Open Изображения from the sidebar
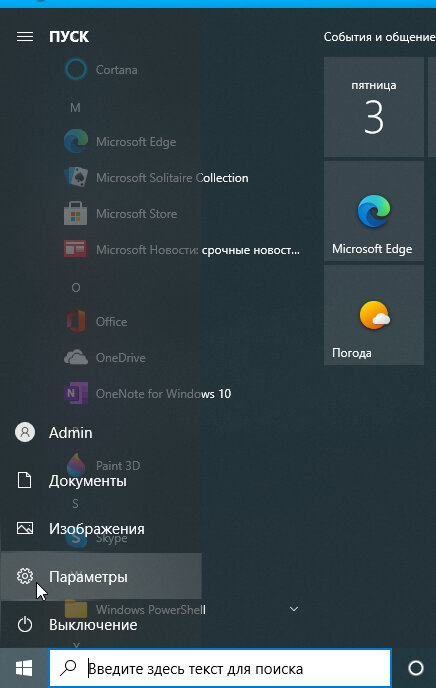The height and width of the screenshot is (688, 436). 101,528
